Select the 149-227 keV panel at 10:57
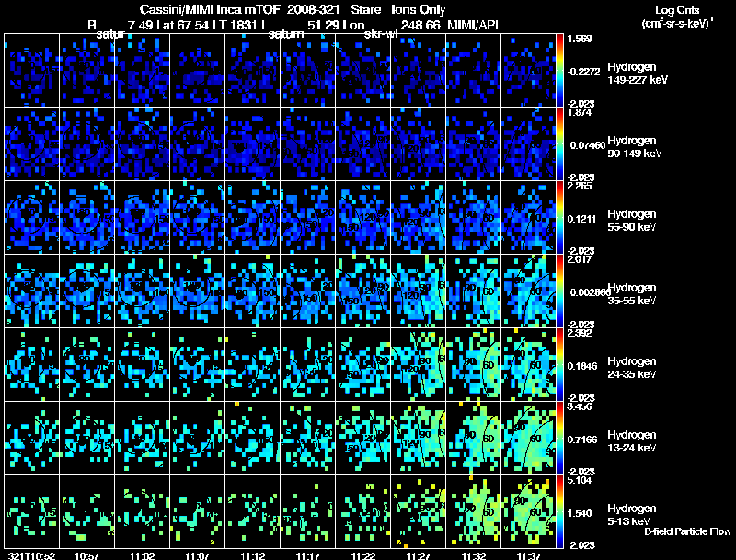736x560 pixels. pyautogui.click(x=86, y=71)
